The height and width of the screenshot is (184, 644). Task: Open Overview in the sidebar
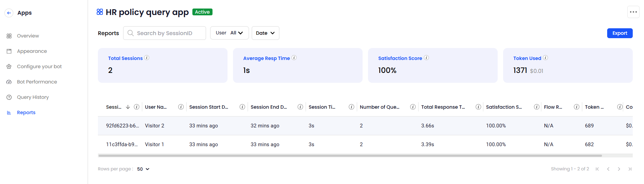tap(28, 36)
